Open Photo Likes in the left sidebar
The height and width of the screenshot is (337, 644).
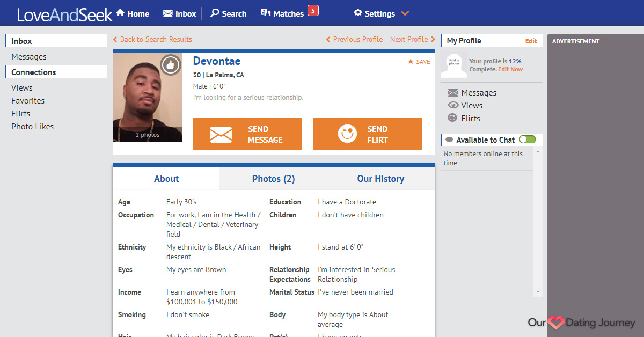(33, 127)
